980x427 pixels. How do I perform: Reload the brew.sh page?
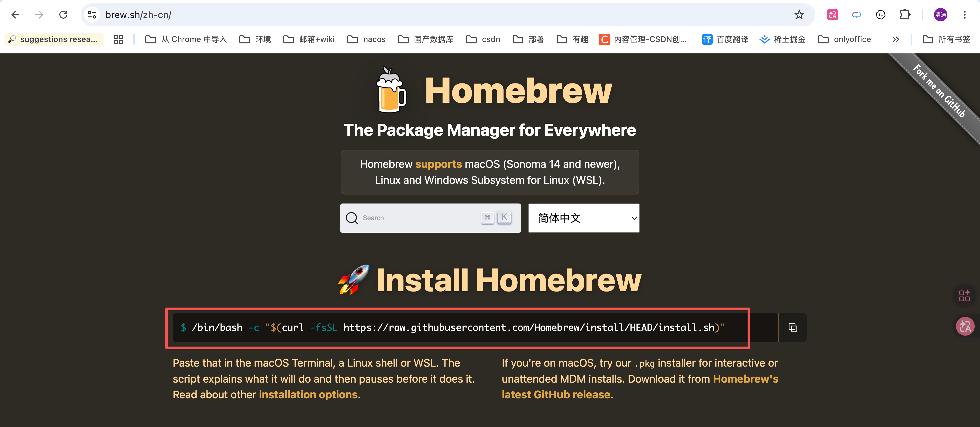pos(63,15)
